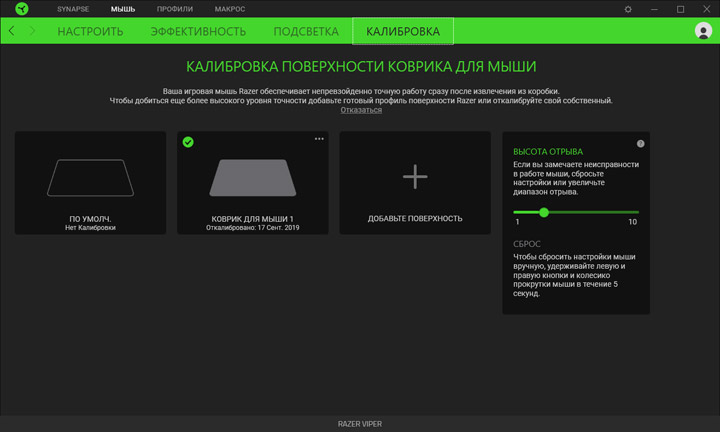Open the Профили tab

175,9
